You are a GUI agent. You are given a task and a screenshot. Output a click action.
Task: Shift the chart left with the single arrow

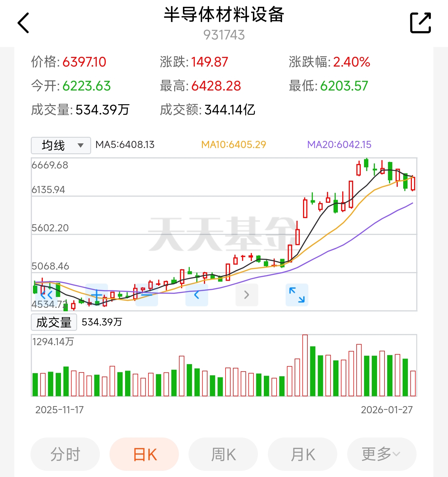click(x=197, y=295)
